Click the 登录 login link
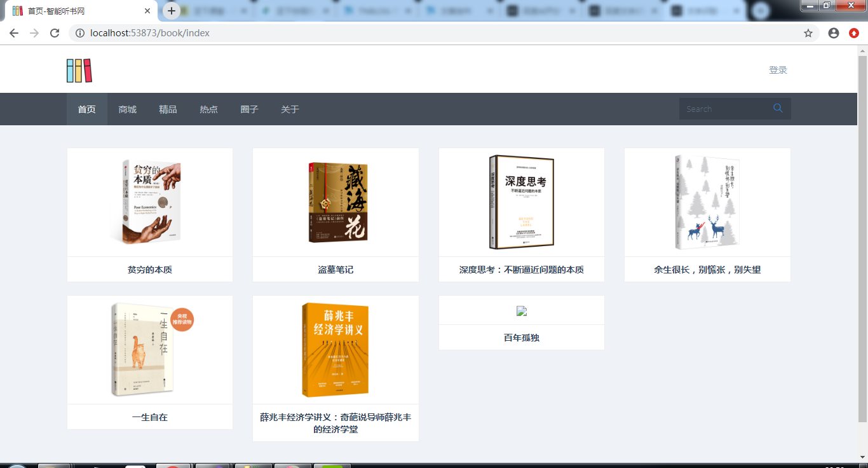The height and width of the screenshot is (468, 868). point(778,70)
